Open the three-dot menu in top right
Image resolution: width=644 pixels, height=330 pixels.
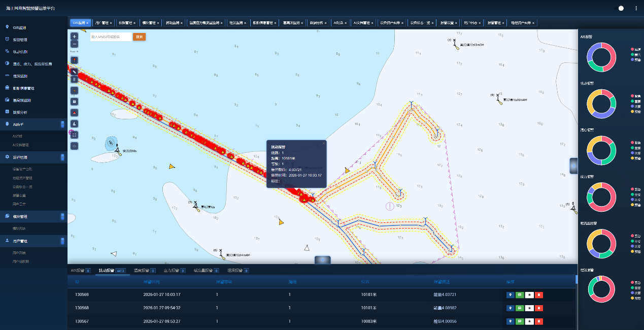tap(636, 9)
